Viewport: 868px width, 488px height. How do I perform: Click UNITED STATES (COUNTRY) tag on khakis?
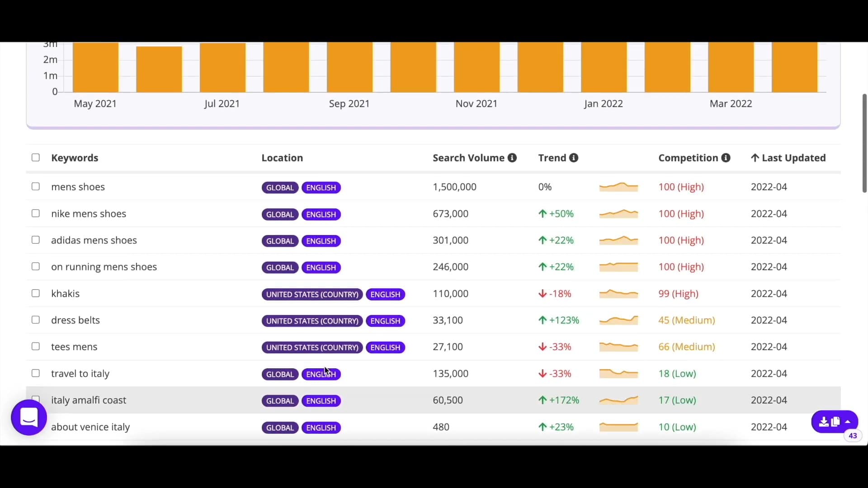point(312,294)
